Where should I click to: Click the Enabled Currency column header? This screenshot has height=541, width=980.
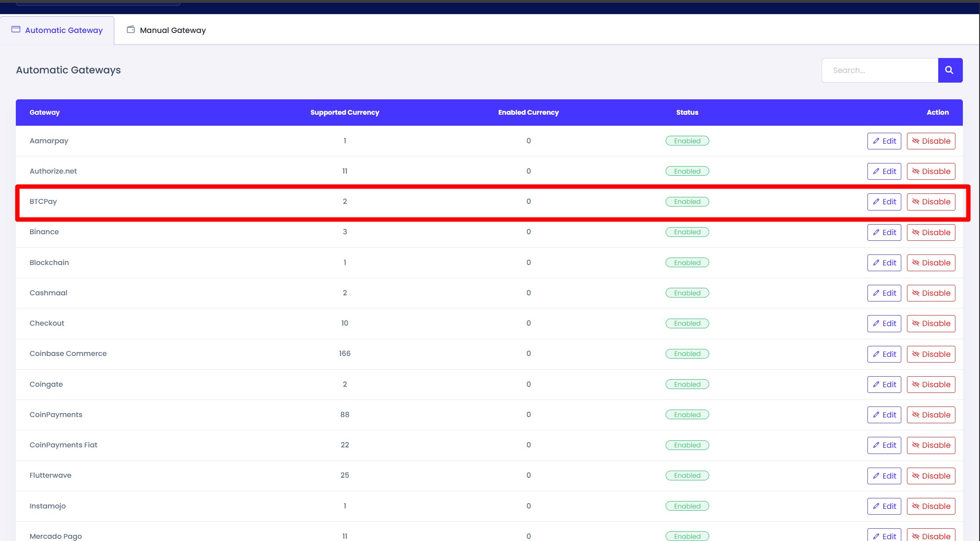click(528, 113)
